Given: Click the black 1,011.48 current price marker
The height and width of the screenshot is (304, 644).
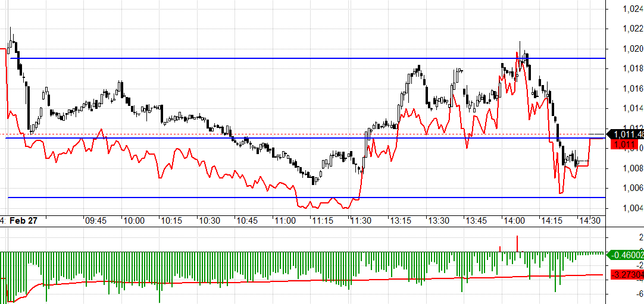Looking at the screenshot, I should [x=626, y=134].
